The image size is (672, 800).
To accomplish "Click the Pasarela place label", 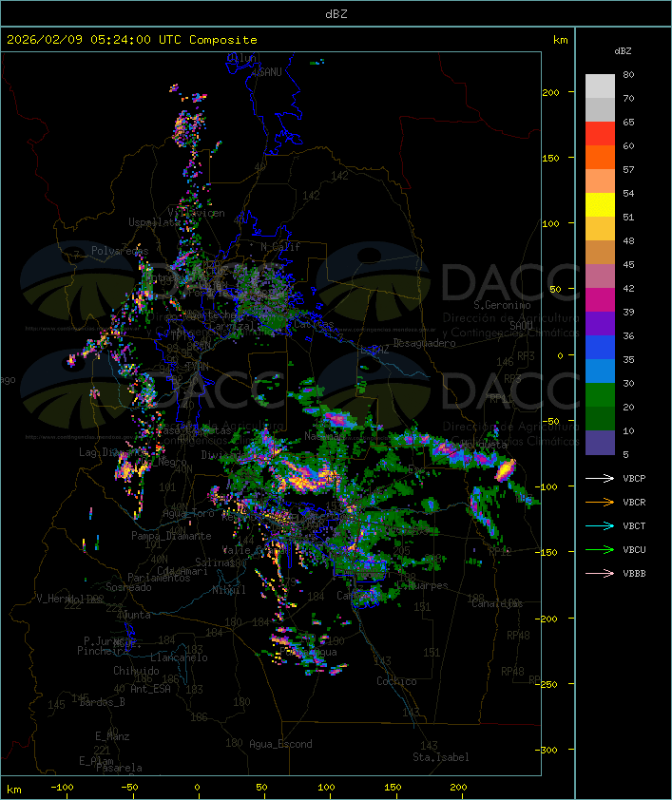I will (x=119, y=768).
